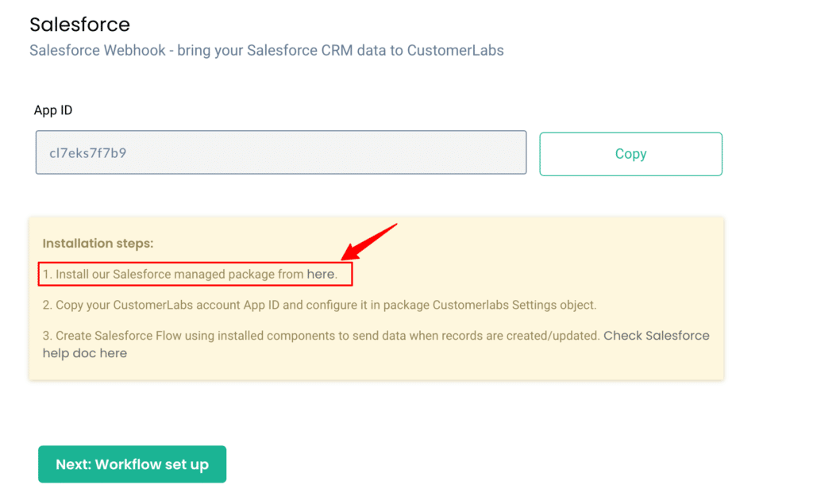Viewport: 813px width, 504px height.
Task: Click the 'Installation steps:' heading
Action: (98, 244)
